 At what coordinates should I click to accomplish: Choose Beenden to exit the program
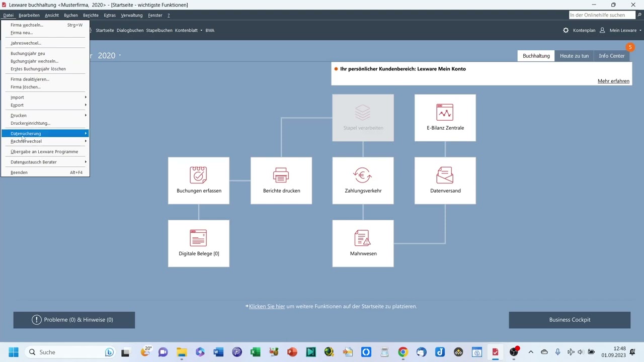coord(45,172)
